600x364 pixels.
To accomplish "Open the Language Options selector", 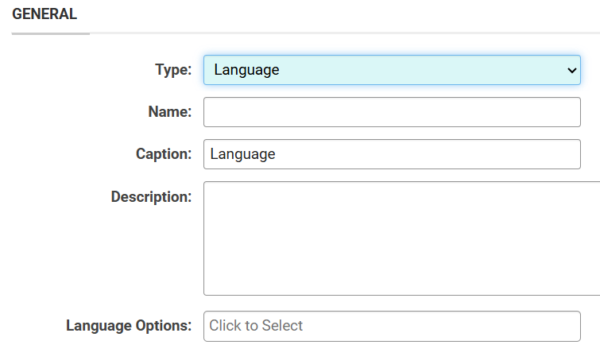I will (392, 326).
